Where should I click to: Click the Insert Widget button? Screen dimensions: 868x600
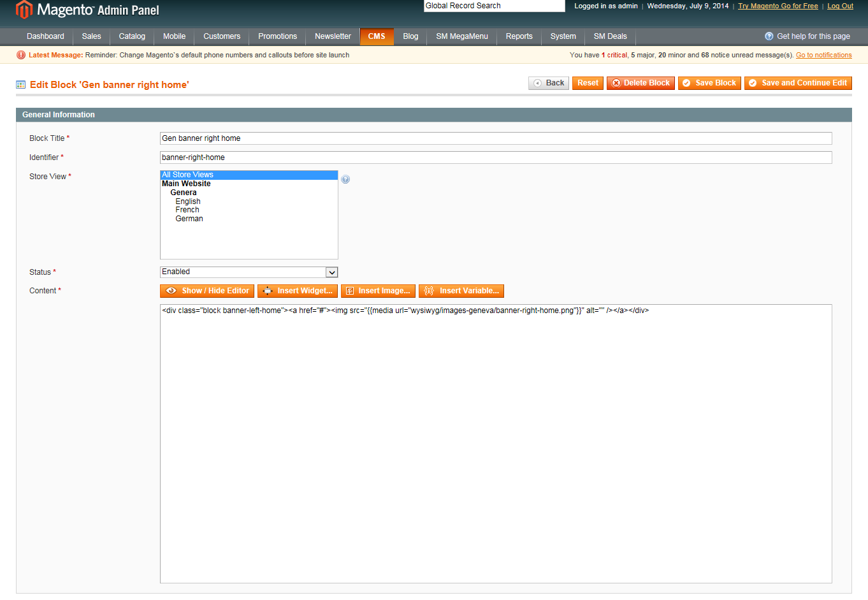click(298, 291)
